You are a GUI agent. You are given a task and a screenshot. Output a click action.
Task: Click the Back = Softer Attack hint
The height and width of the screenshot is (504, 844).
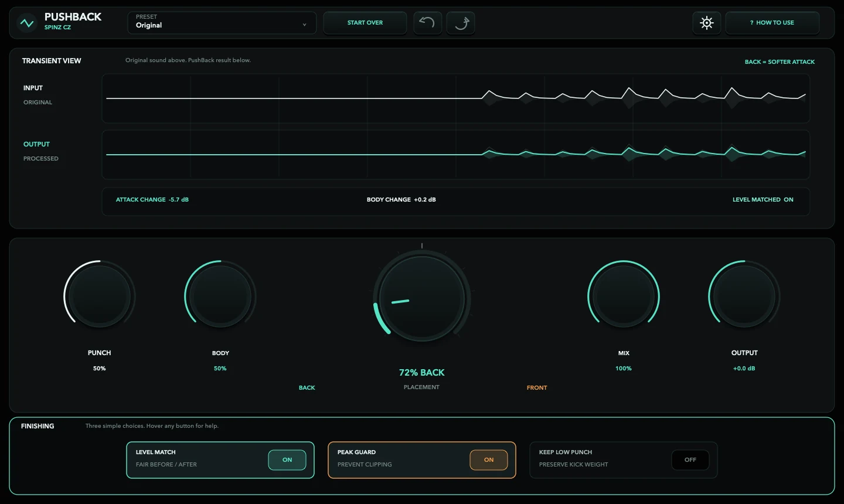point(780,62)
